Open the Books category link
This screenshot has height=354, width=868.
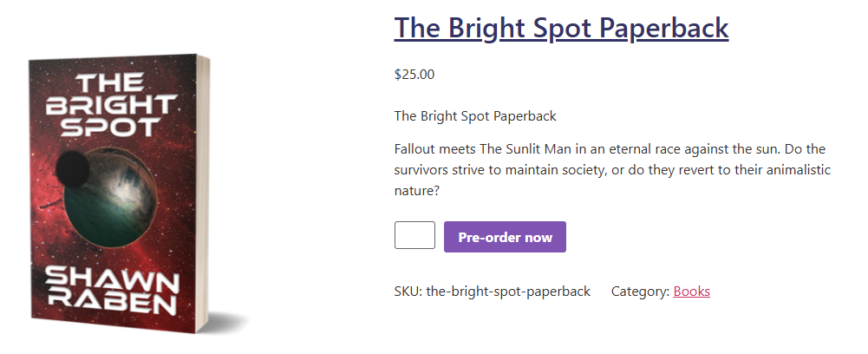tap(691, 292)
